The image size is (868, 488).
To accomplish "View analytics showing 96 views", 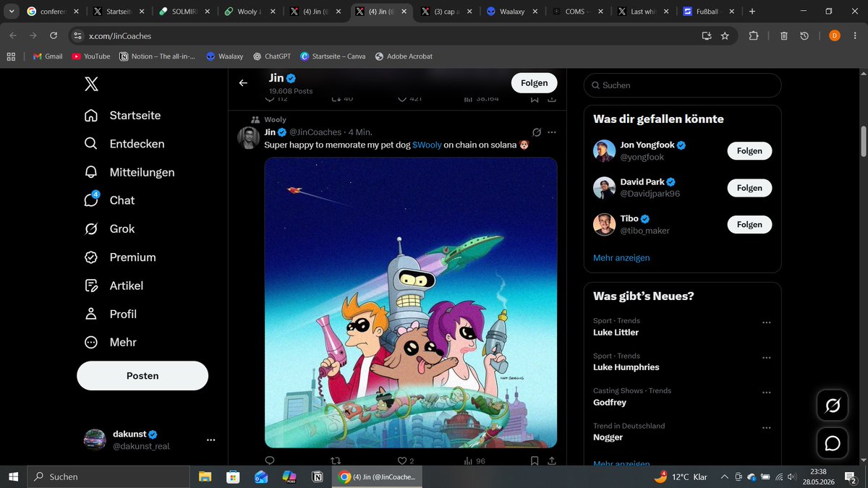I will click(x=475, y=461).
